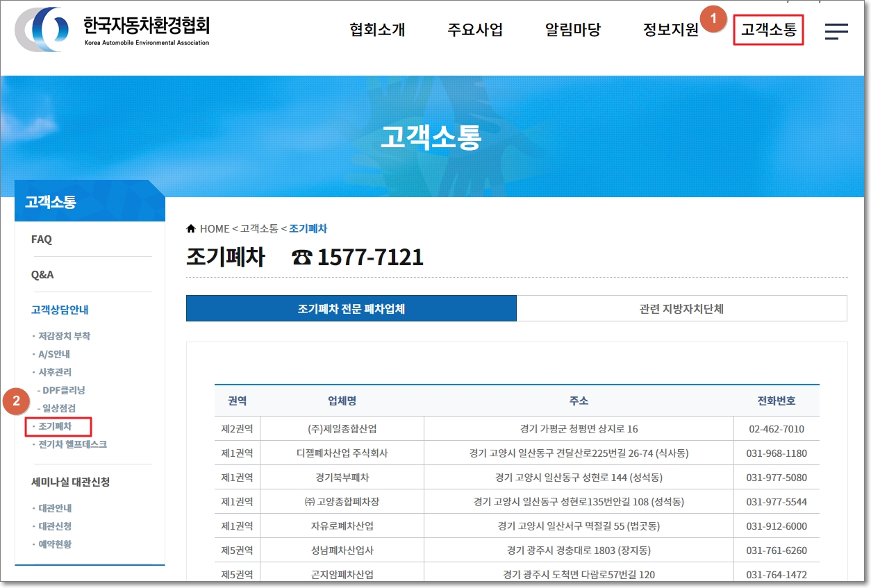Click phone number 031-977-5544
This screenshot has width=871, height=588.
click(777, 502)
